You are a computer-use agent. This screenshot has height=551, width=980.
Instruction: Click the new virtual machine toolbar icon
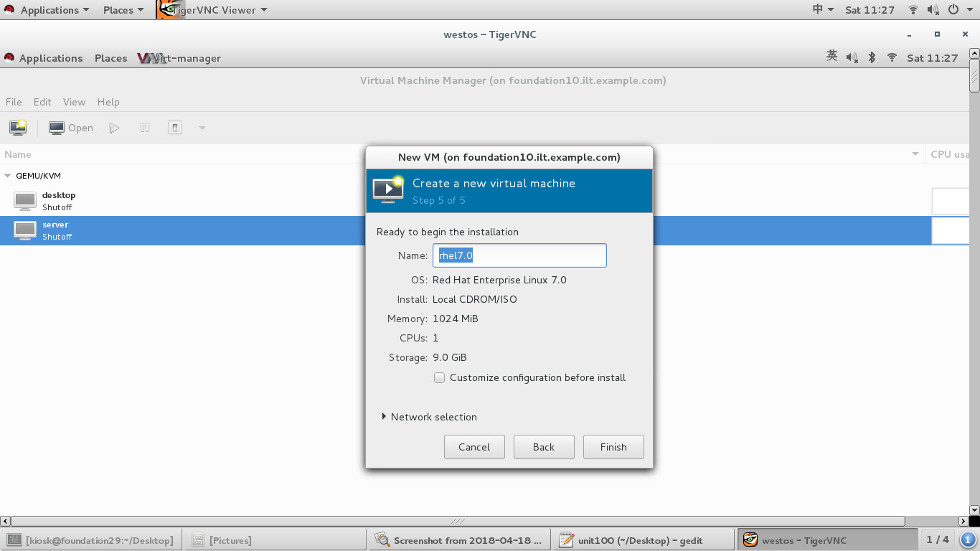(x=18, y=128)
